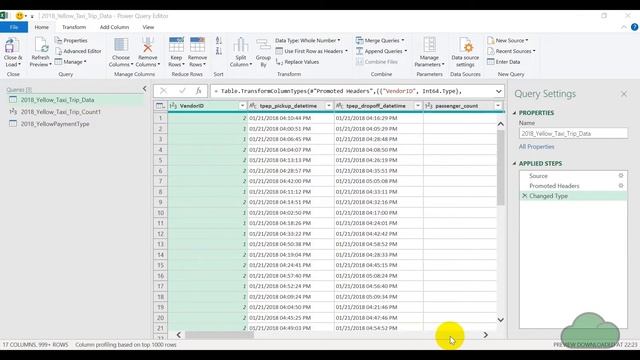The height and width of the screenshot is (360, 640).
Task: Click Manage Parameters icon
Action: coord(429,45)
